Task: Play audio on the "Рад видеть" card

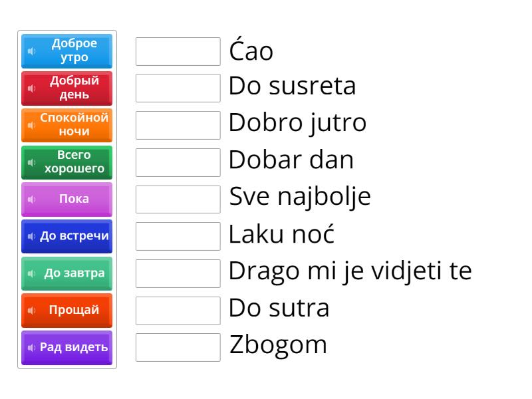Action: pos(32,348)
